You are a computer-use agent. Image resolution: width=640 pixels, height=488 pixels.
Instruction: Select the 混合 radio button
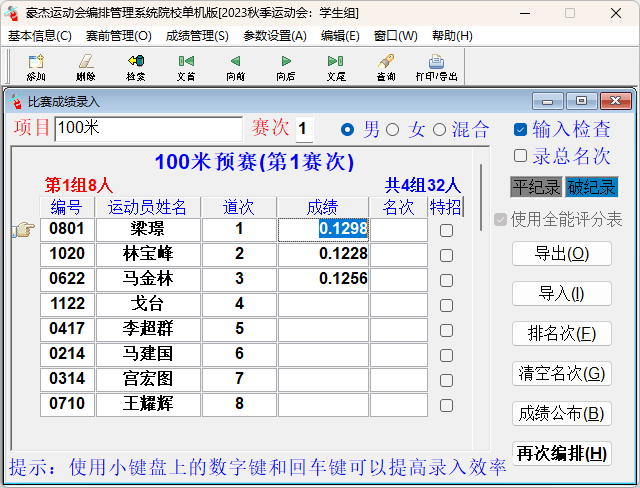click(439, 130)
